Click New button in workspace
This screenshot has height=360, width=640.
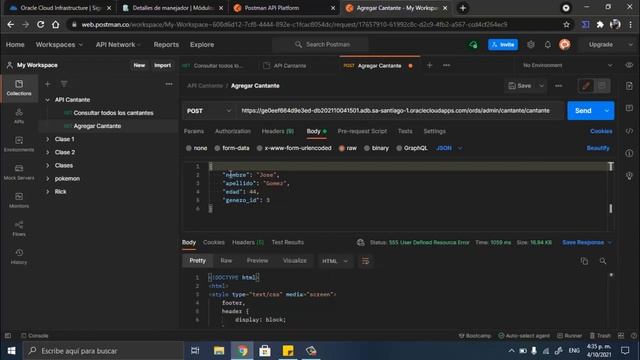[139, 65]
